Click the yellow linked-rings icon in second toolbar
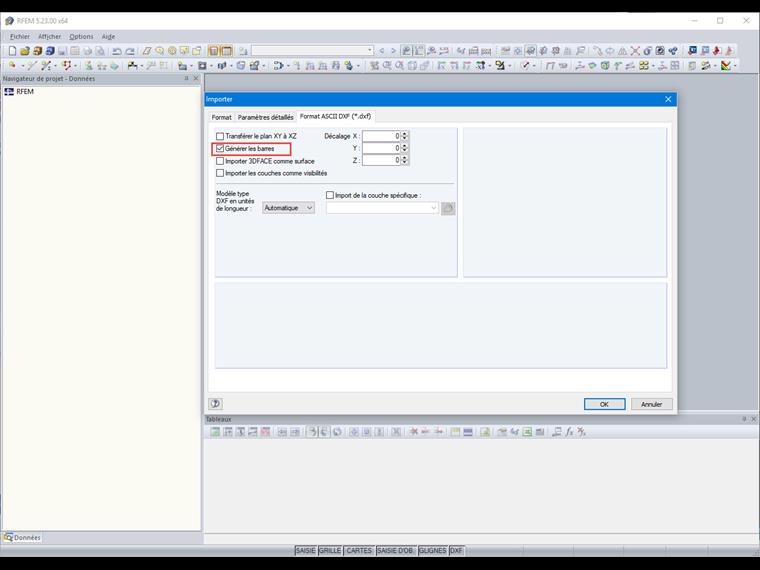The height and width of the screenshot is (570, 760). [644, 65]
